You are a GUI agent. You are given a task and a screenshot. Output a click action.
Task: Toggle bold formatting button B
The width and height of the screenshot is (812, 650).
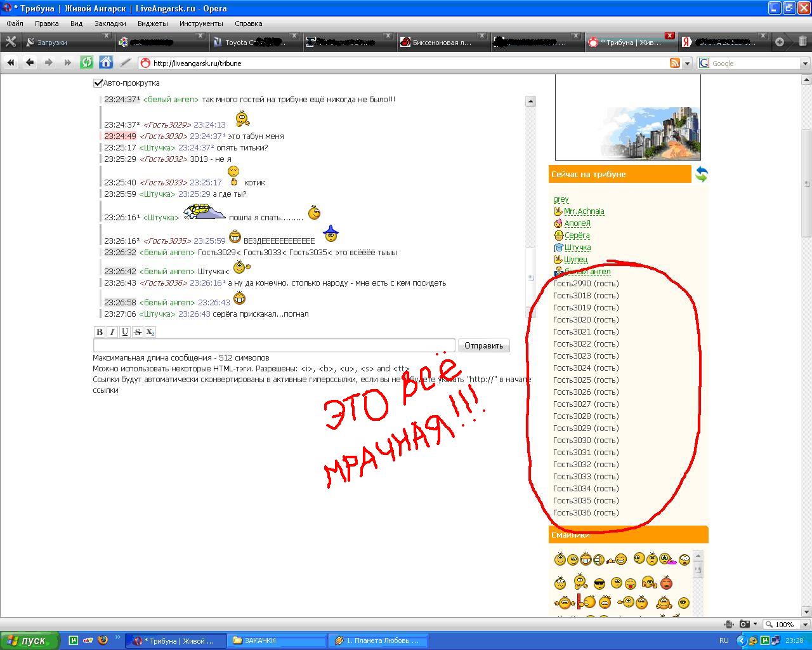(99, 332)
